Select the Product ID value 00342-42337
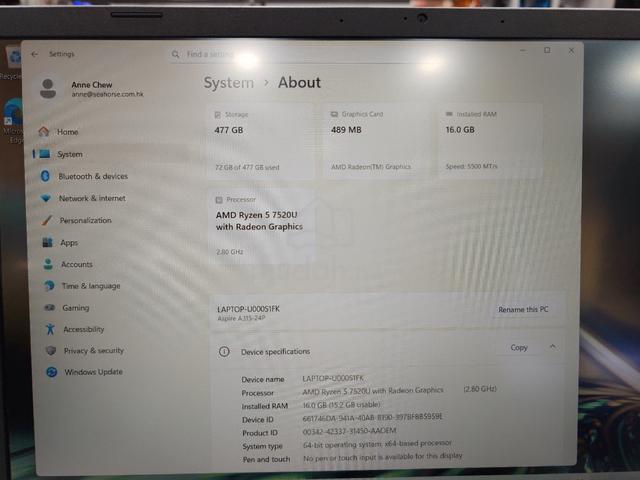This screenshot has width=640, height=480. pyautogui.click(x=349, y=431)
